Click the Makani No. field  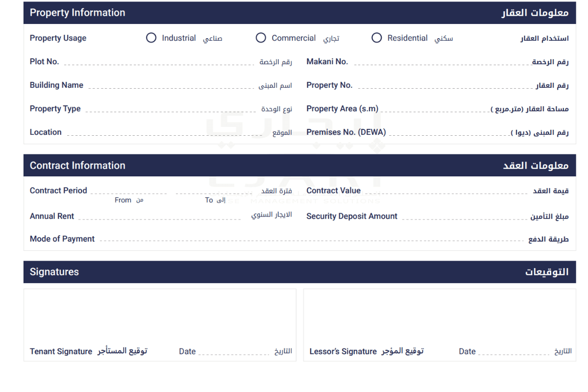click(442, 62)
